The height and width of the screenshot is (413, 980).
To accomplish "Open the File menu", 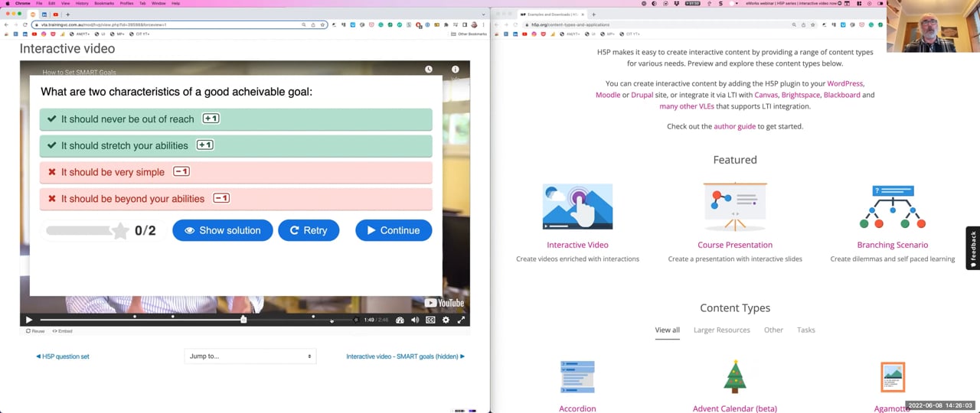I will [x=40, y=3].
